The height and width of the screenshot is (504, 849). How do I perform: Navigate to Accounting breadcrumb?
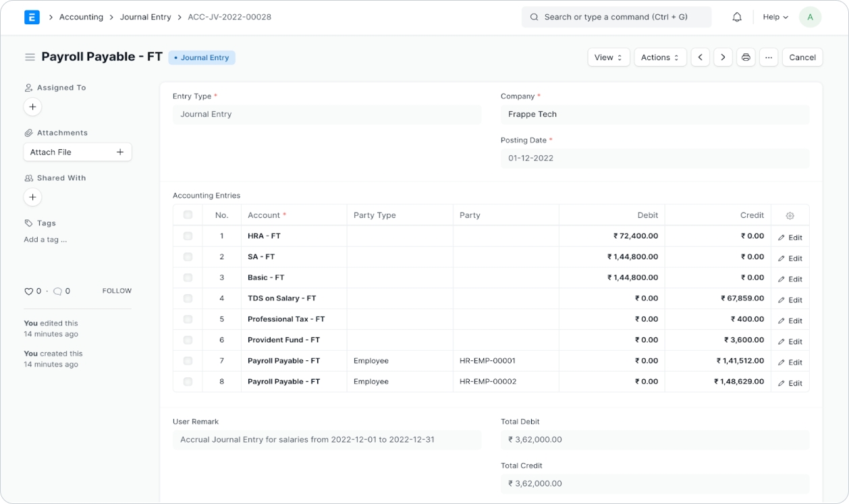[81, 17]
